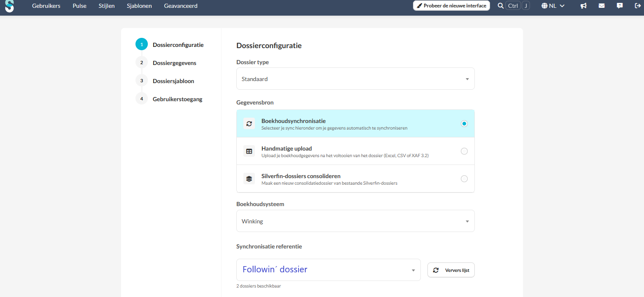Click the J keyboard shortcut badge

point(526,6)
